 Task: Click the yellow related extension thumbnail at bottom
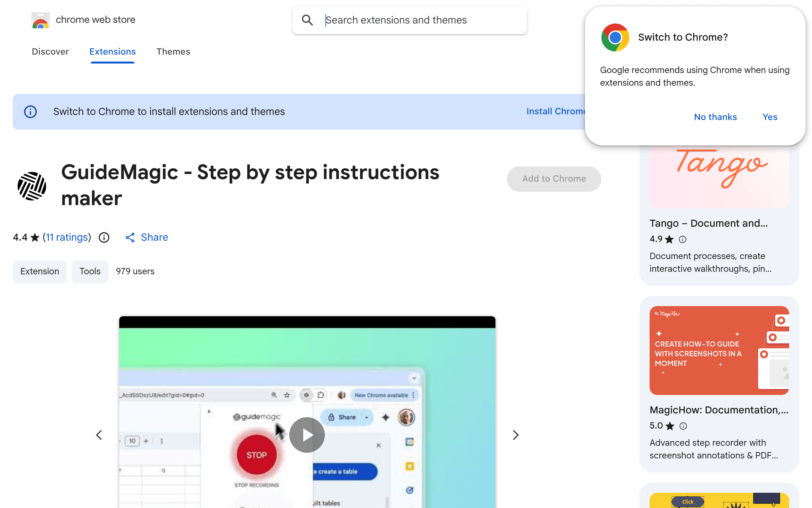coord(719,501)
